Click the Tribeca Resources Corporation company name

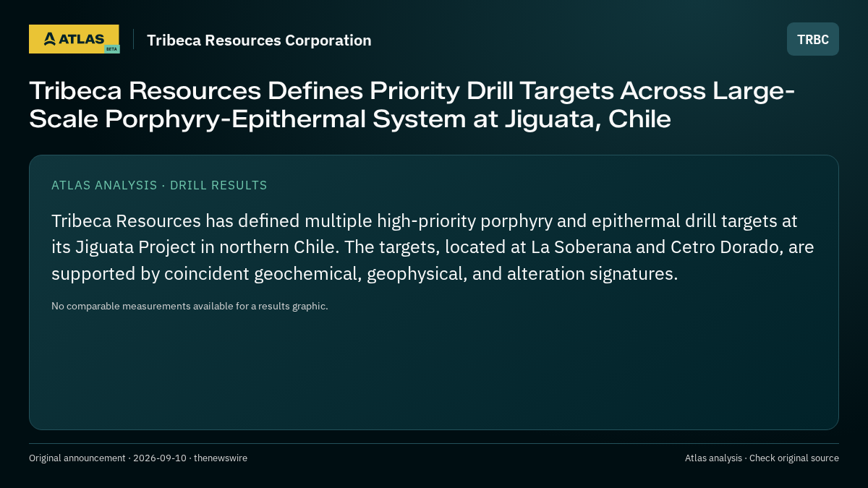point(259,40)
